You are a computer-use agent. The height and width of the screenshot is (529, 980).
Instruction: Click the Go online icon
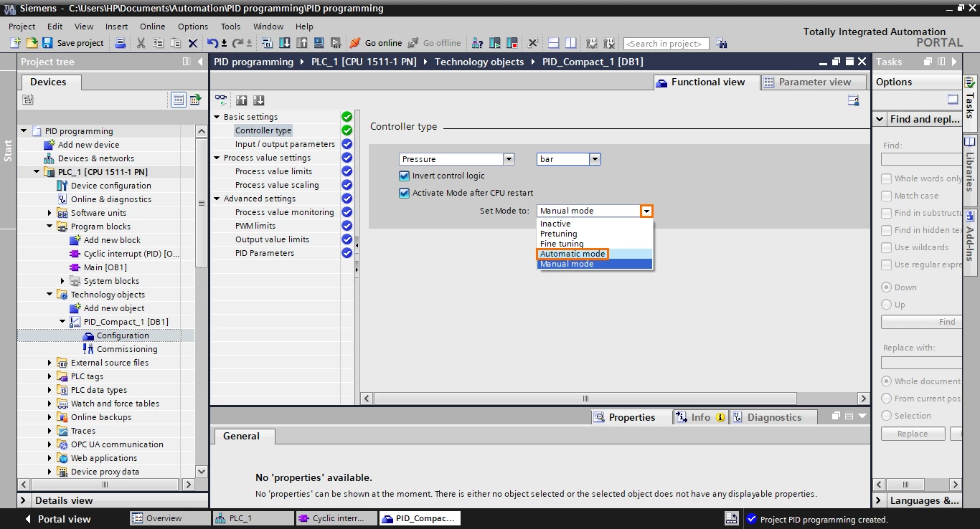(354, 43)
